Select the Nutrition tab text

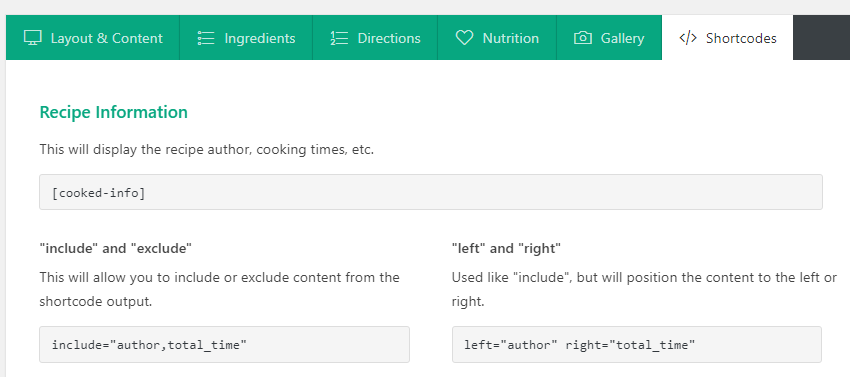point(511,39)
